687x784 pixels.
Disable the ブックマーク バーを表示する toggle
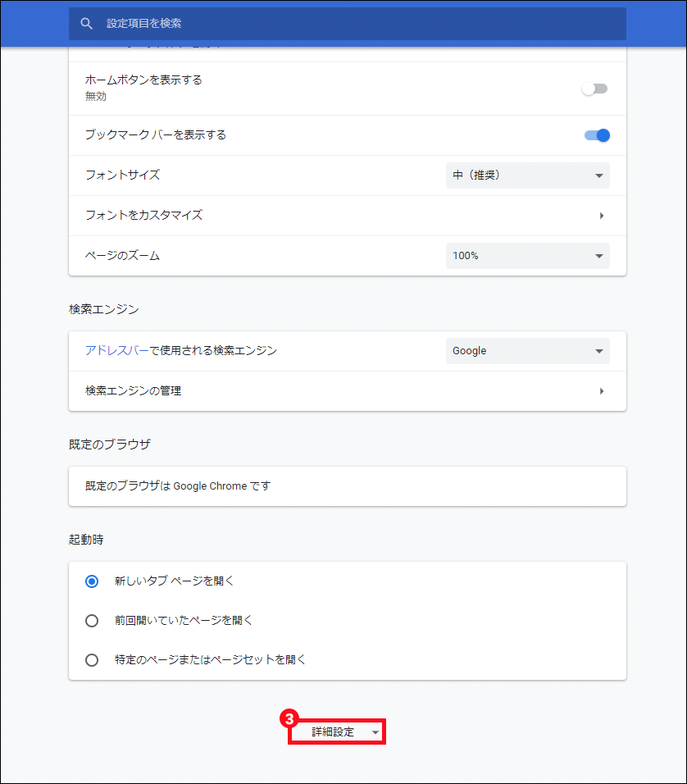pos(597,135)
